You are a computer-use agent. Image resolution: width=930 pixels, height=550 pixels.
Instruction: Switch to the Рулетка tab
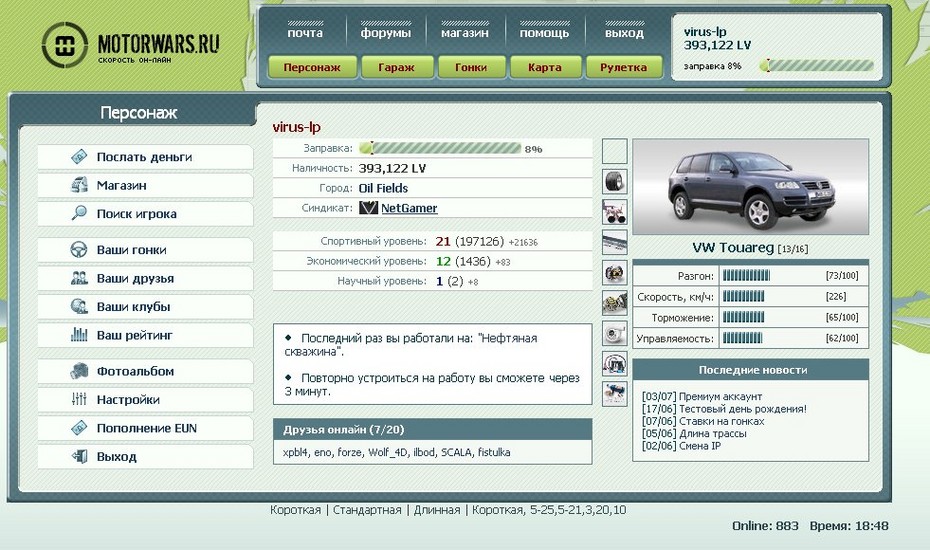[x=624, y=67]
